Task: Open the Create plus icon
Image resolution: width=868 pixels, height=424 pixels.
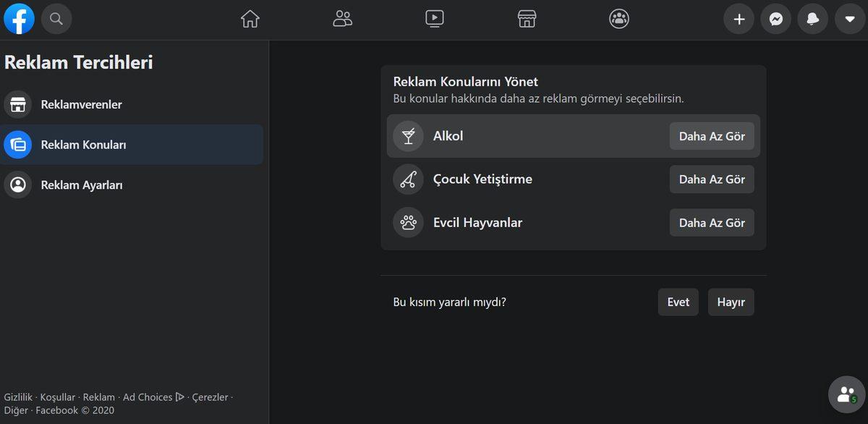Action: point(739,19)
